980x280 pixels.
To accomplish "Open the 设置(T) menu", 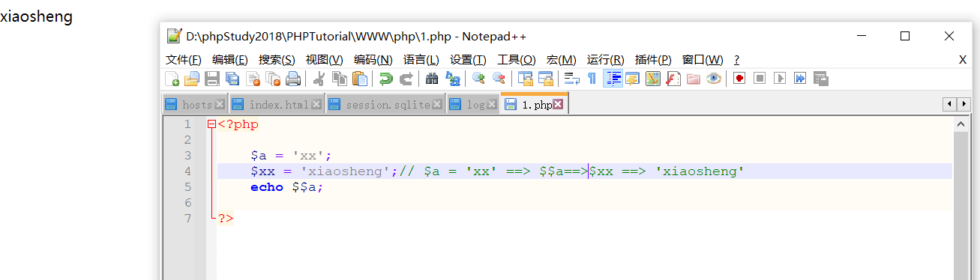I will (x=469, y=60).
